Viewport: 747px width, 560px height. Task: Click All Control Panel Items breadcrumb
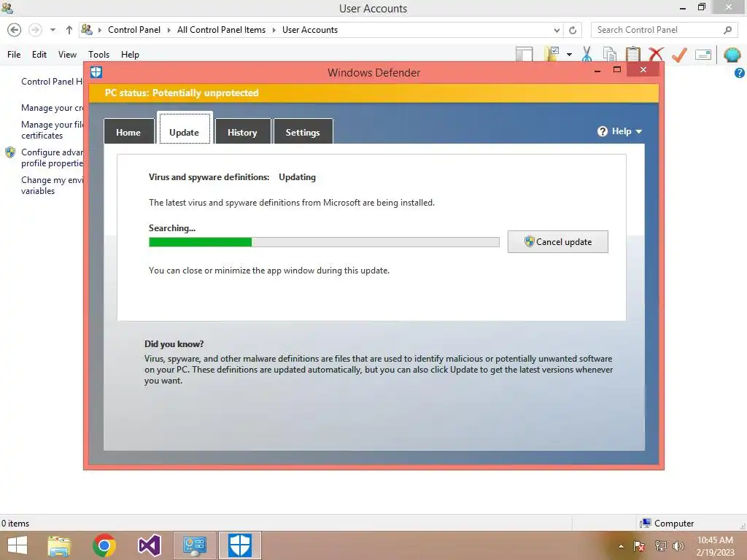click(x=221, y=30)
